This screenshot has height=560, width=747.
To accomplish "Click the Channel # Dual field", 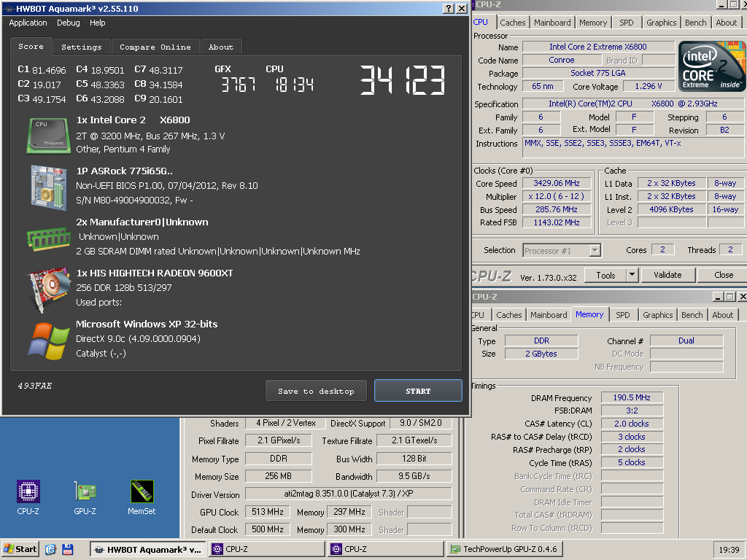I will pyautogui.click(x=686, y=341).
